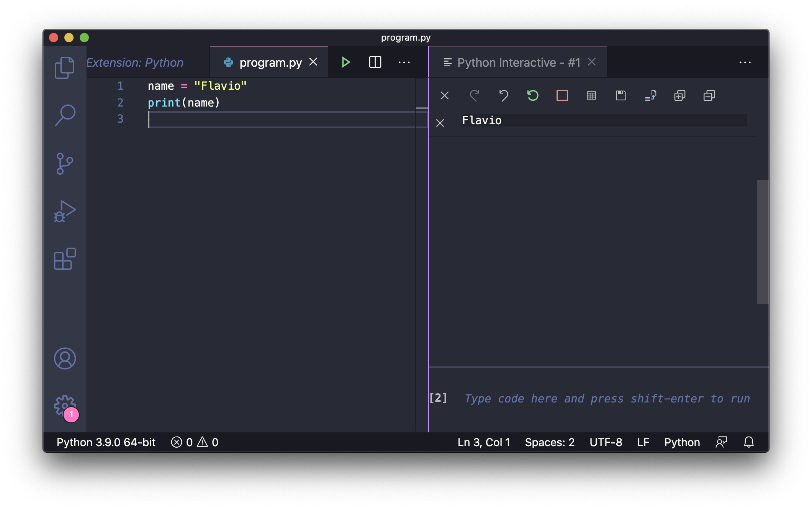
Task: Click the Python 3.9.0 64-bit status bar item
Action: [x=106, y=442]
